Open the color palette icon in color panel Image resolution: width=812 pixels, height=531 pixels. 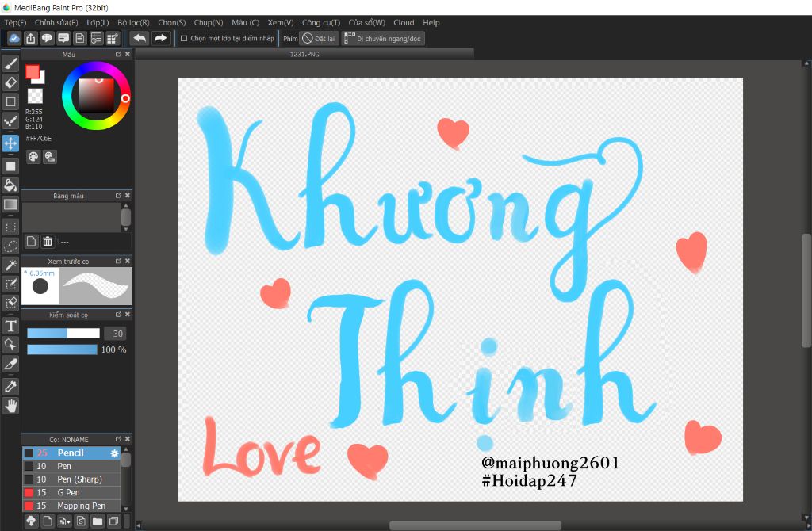click(33, 157)
